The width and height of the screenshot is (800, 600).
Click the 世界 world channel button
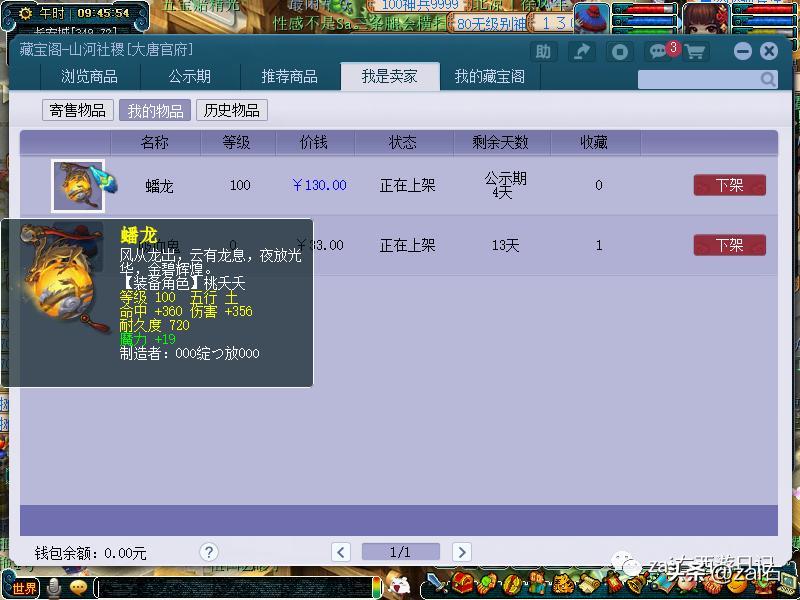point(24,588)
